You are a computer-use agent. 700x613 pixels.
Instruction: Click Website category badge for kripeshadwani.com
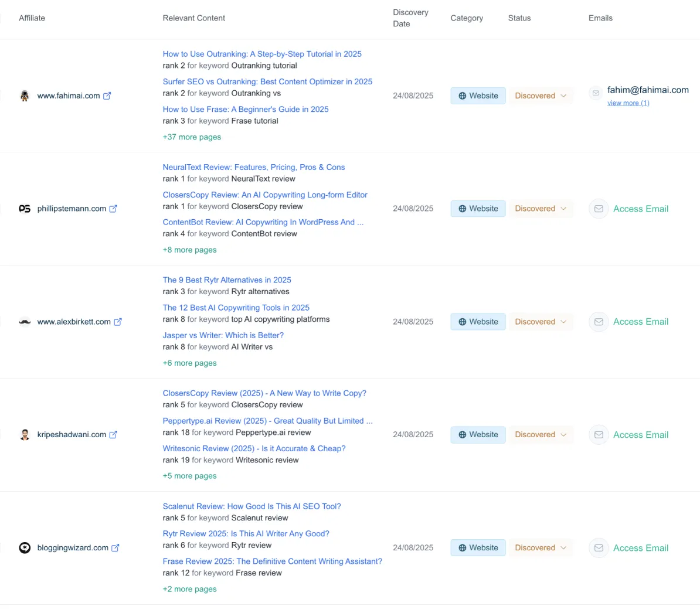(478, 434)
